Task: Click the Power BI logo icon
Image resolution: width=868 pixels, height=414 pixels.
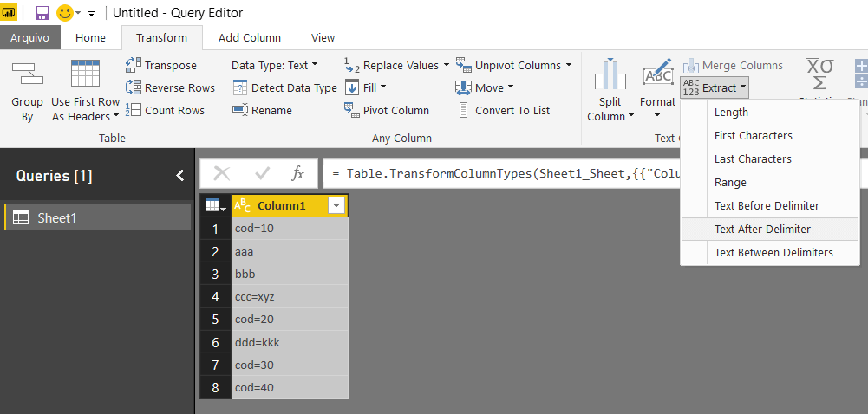Action: pos(9,13)
